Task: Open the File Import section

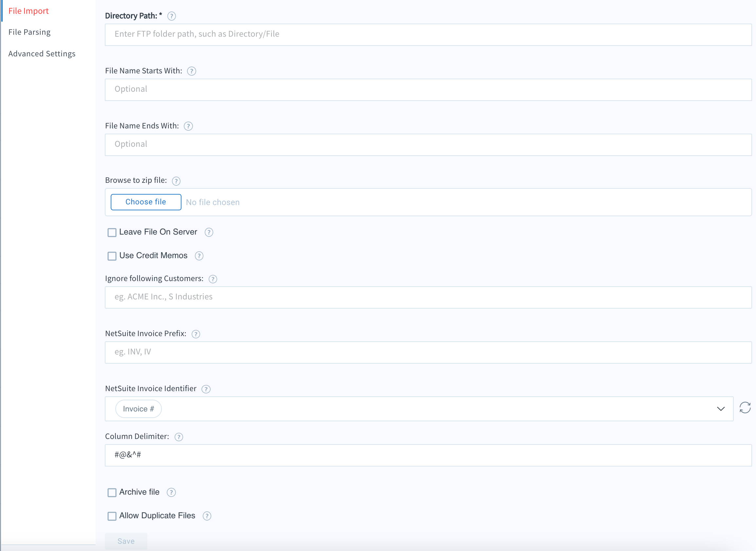Action: click(x=28, y=11)
